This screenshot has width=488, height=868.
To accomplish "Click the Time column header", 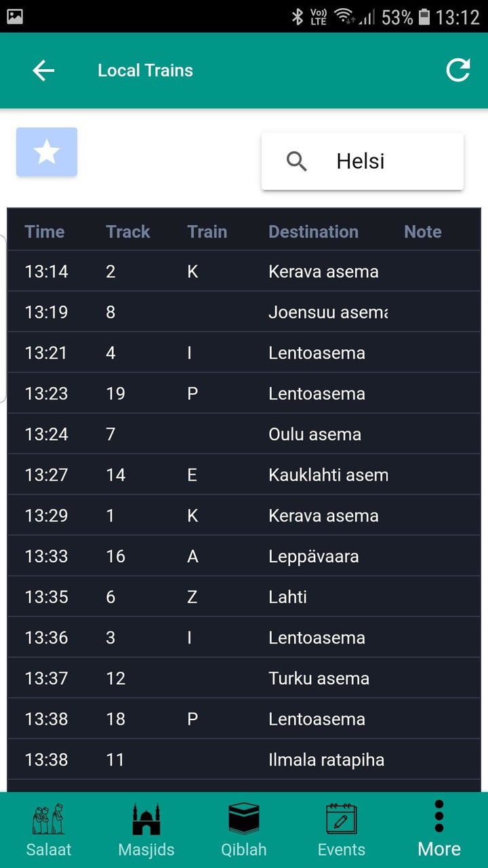I will 45,232.
